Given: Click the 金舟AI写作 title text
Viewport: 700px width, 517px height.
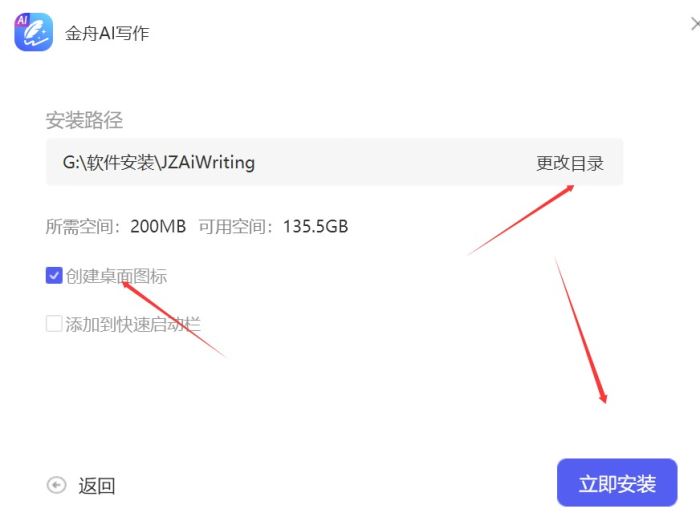Looking at the screenshot, I should coord(107,33).
